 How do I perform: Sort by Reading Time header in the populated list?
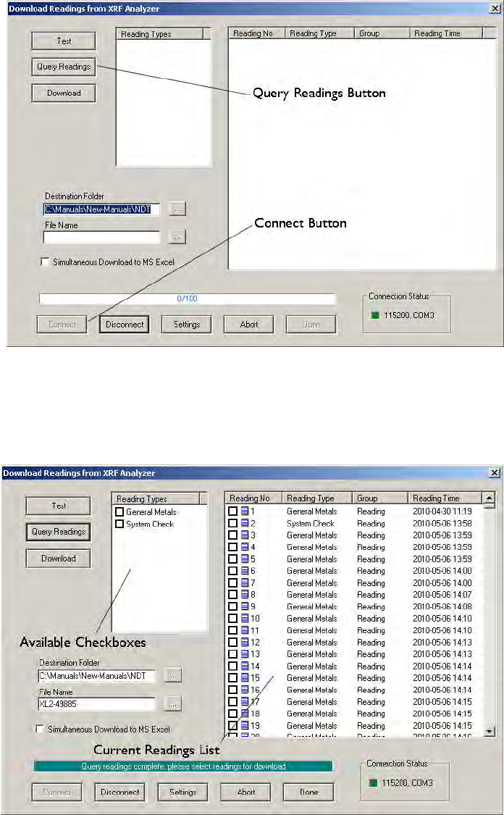coord(445,498)
